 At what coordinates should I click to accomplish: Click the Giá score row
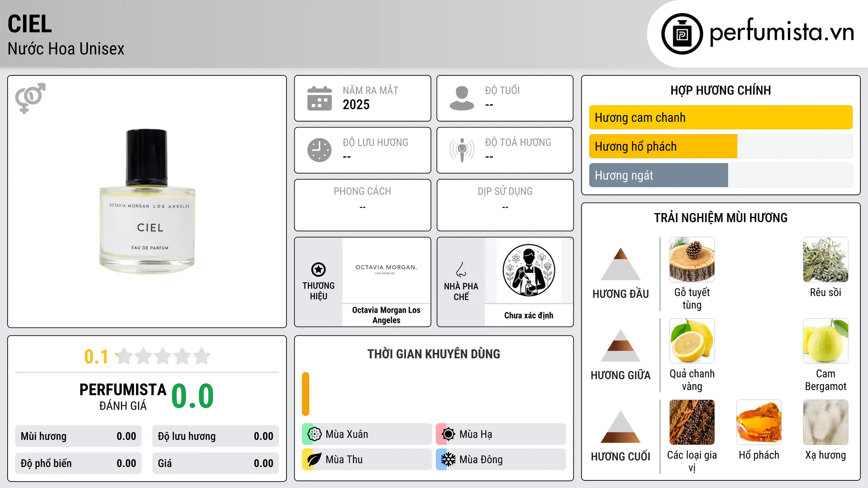[x=215, y=463]
